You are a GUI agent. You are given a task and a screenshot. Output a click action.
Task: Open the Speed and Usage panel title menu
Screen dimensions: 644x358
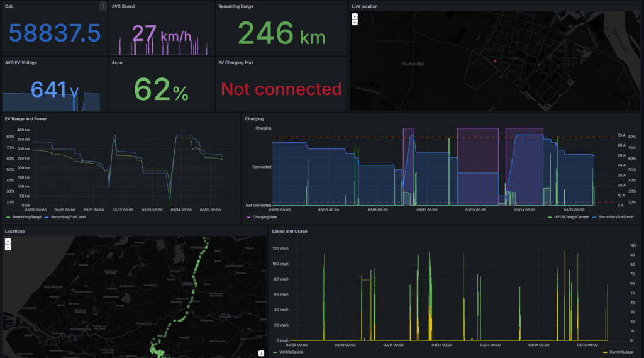click(290, 231)
